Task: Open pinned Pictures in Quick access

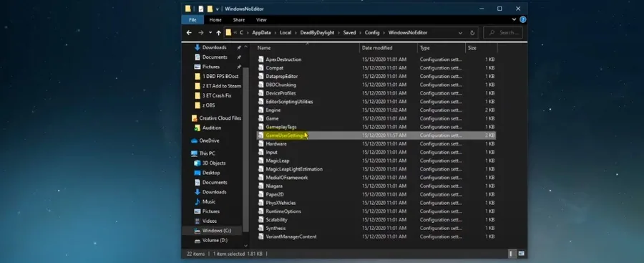Action: click(x=210, y=67)
